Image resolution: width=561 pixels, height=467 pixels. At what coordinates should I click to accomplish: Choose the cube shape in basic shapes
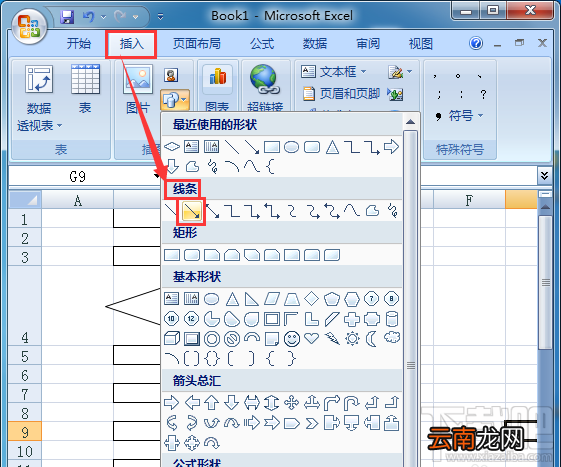pos(172,339)
